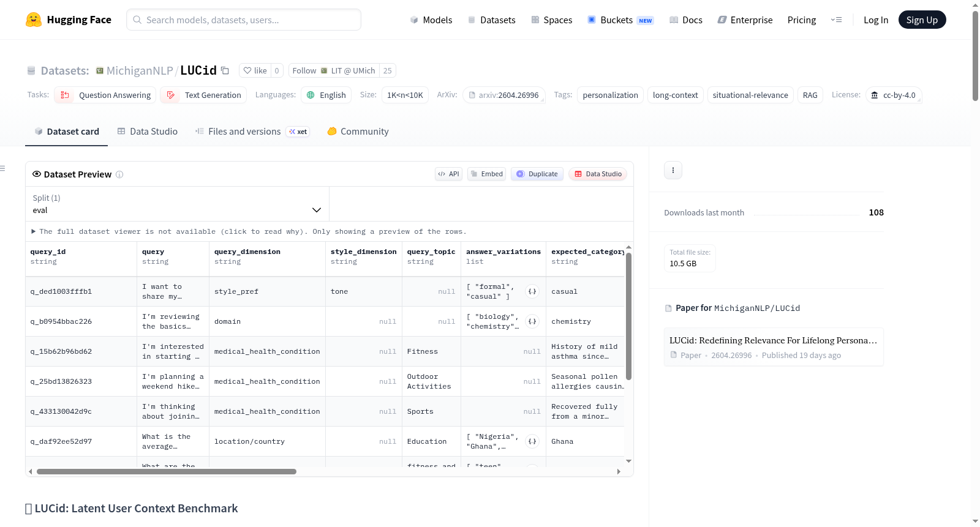The height and width of the screenshot is (527, 980).
Task: Expand JSON for formal casual answer_variations
Action: (x=532, y=291)
